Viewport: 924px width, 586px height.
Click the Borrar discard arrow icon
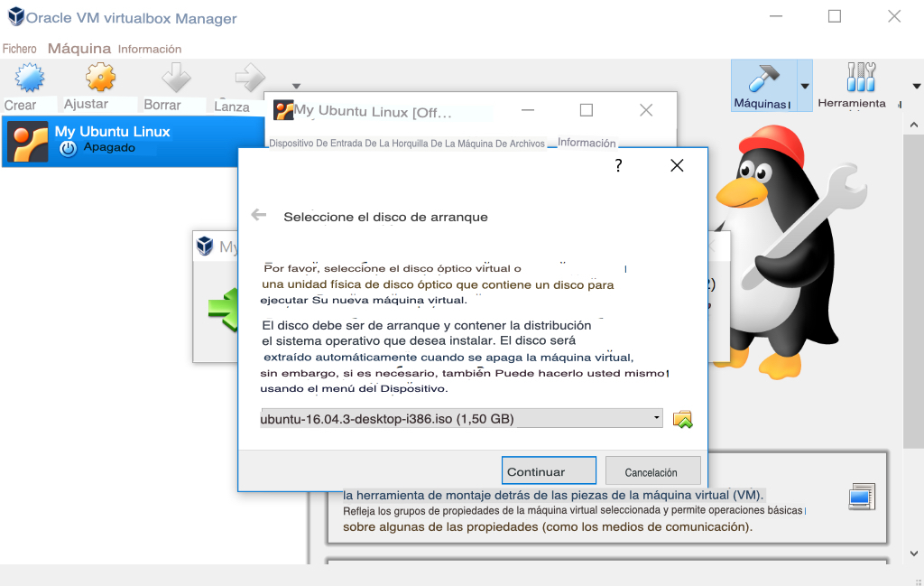point(175,78)
